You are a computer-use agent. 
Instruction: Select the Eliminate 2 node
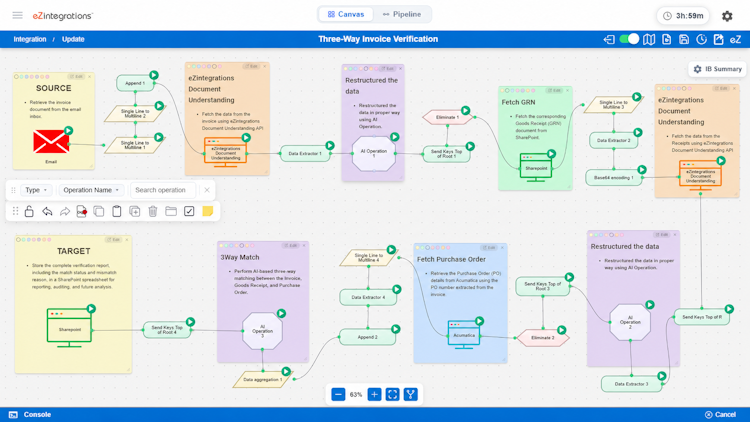point(543,337)
